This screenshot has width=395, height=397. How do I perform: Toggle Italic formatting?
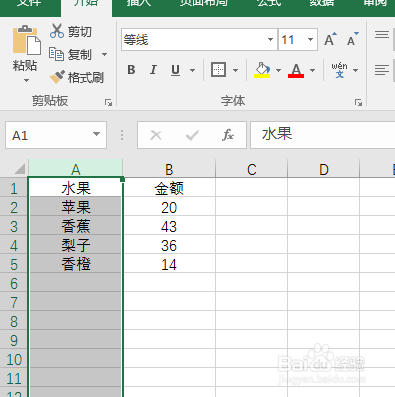(153, 70)
